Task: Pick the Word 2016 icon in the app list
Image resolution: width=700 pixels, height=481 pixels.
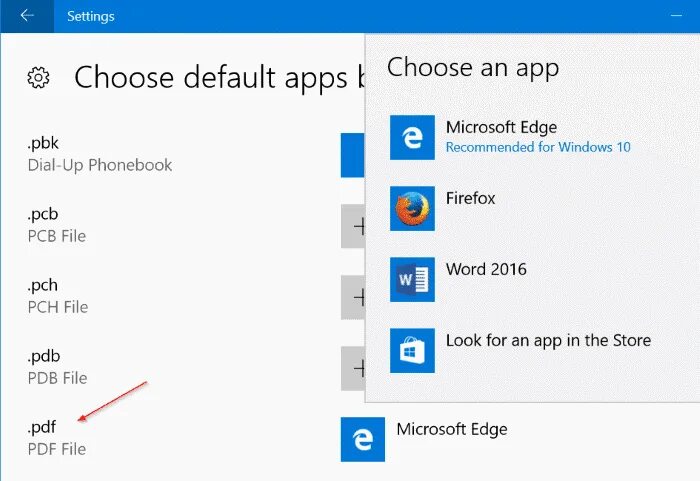Action: coord(412,280)
